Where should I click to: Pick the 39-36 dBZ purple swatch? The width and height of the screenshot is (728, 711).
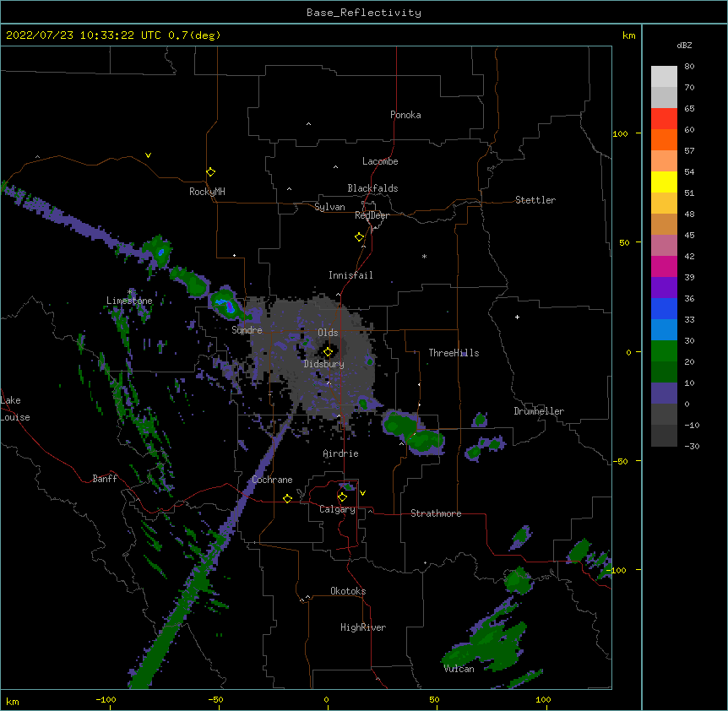coord(664,287)
